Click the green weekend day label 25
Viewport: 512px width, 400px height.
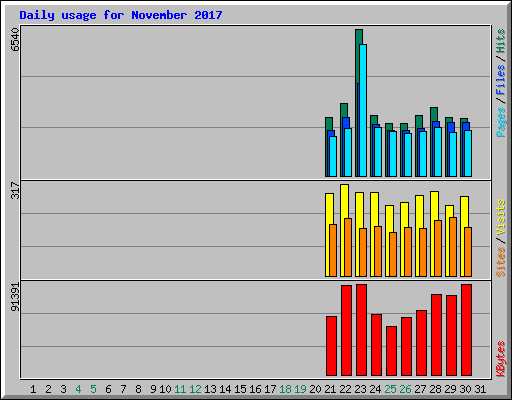pyautogui.click(x=390, y=389)
